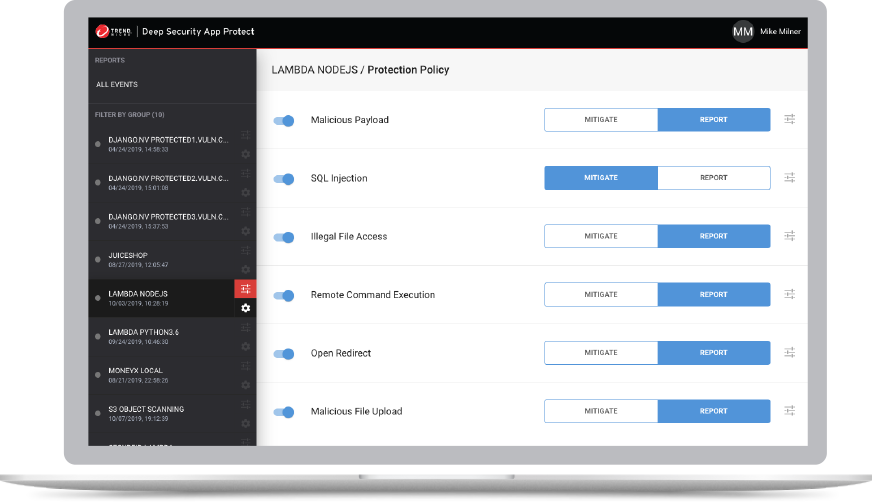
Task: Open policy sliders for DJANGO.NV PROTECTED1
Action: click(x=245, y=135)
